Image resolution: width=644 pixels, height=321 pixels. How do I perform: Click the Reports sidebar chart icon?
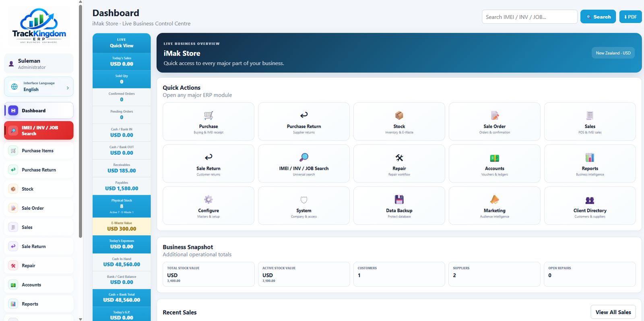coord(13,304)
